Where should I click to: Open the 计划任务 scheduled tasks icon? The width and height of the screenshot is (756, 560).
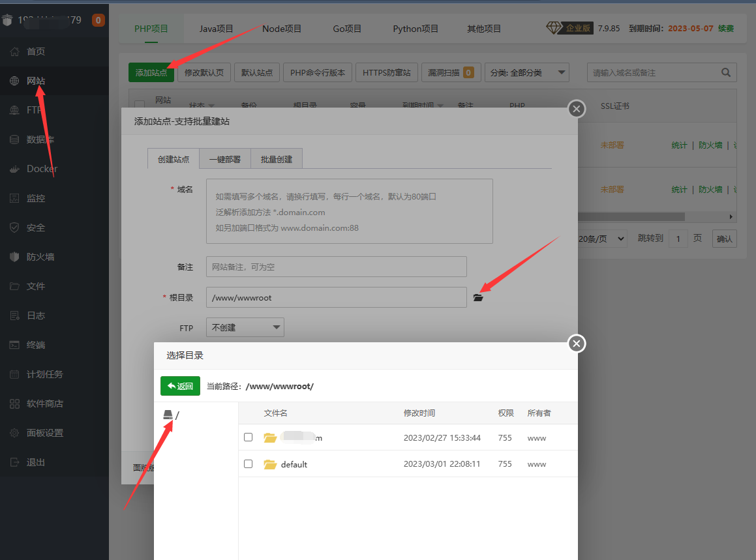click(x=14, y=374)
